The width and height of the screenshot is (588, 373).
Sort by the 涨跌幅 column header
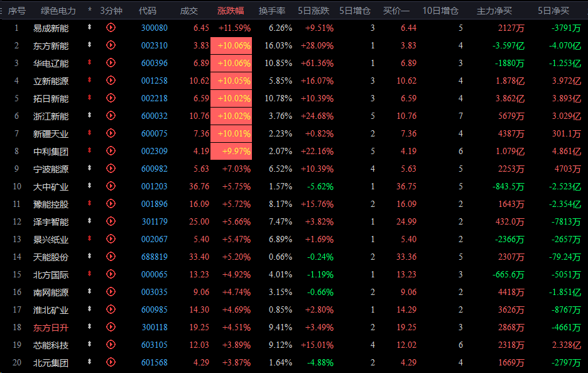coord(231,11)
